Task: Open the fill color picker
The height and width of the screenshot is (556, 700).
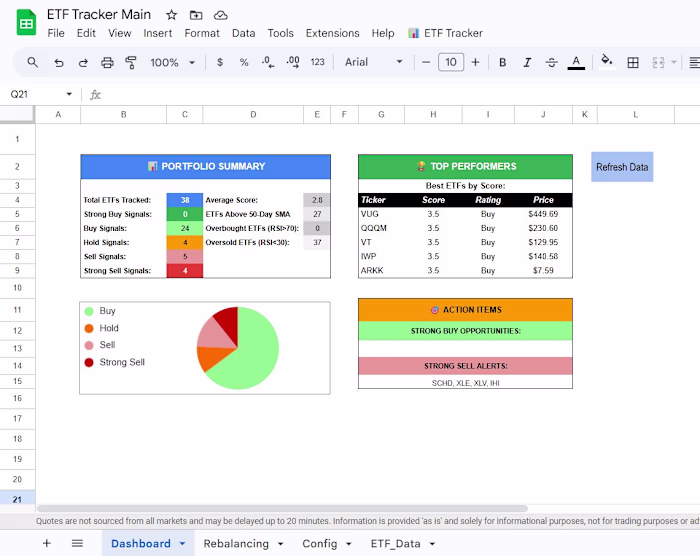Action: (x=606, y=62)
